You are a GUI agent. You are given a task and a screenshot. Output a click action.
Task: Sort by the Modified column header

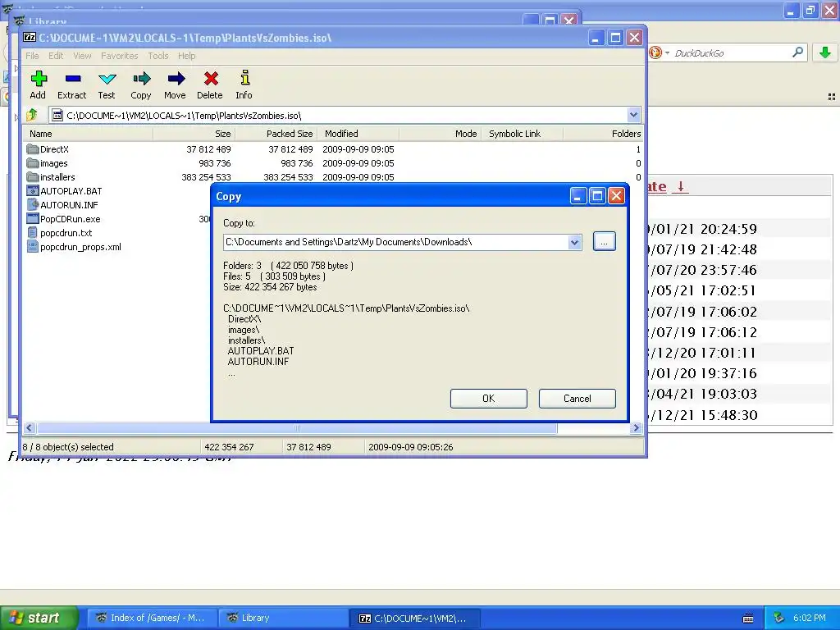(358, 134)
